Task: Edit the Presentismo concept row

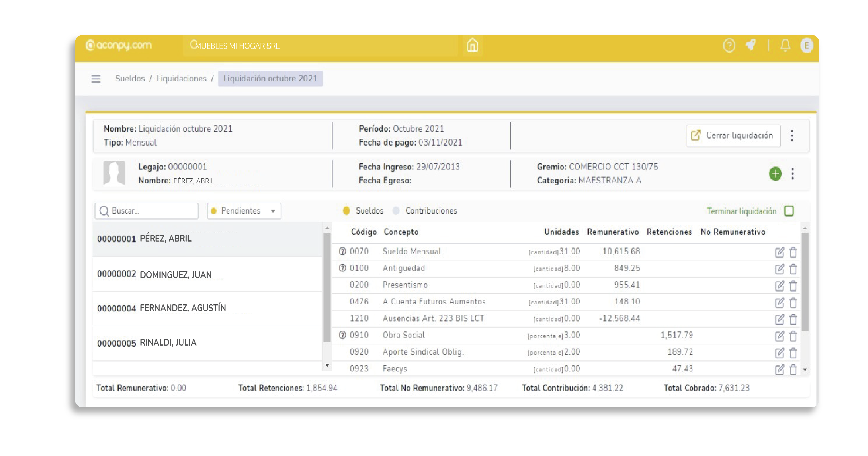Action: [x=779, y=286]
